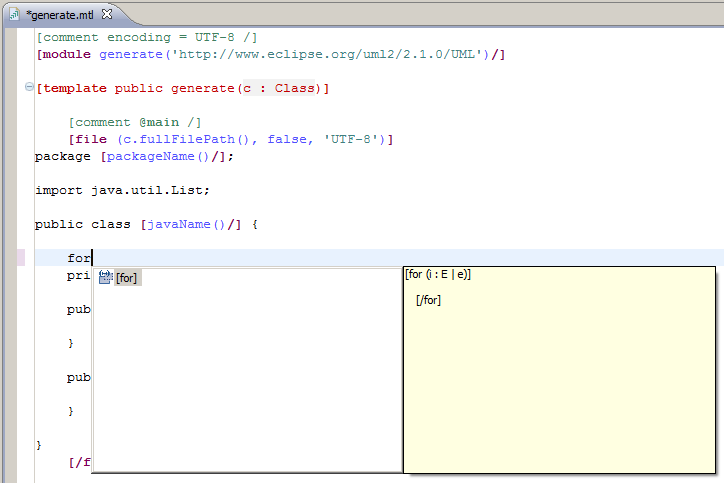
Task: Click the typed 'for' text in editor
Action: click(x=79, y=258)
